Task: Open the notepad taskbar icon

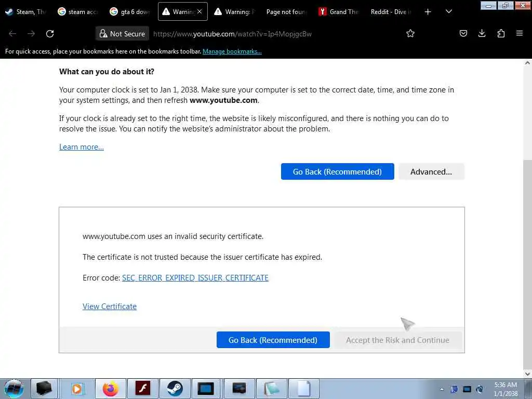Action: (271, 389)
